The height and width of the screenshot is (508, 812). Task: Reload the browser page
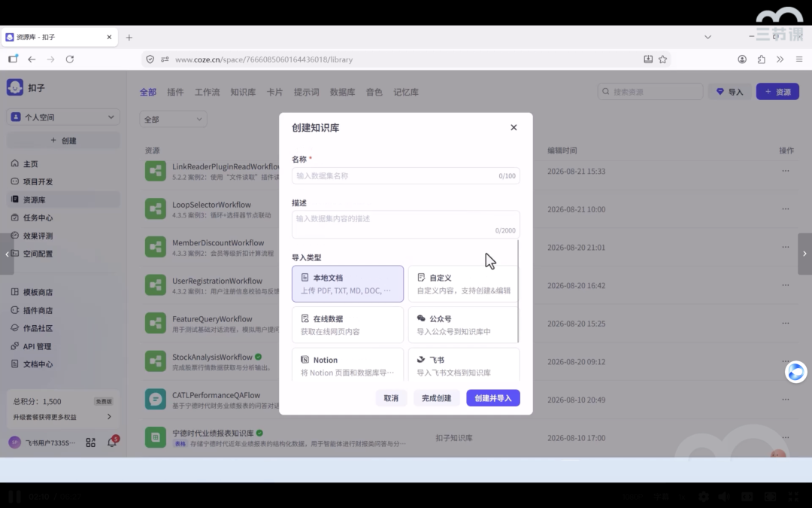[70, 59]
